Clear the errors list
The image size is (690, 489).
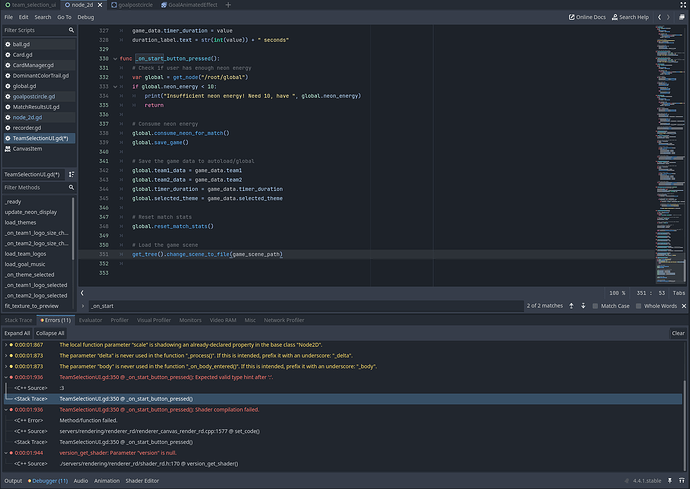(x=678, y=333)
